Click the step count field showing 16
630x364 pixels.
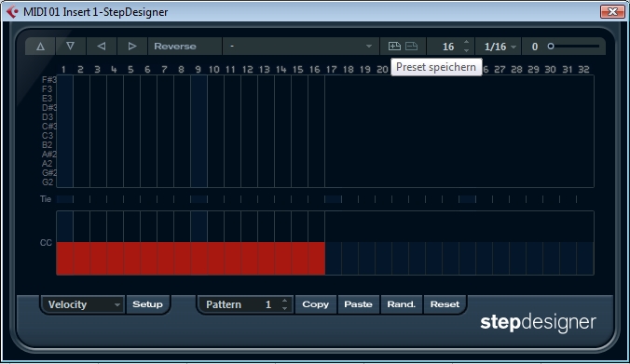pos(448,47)
